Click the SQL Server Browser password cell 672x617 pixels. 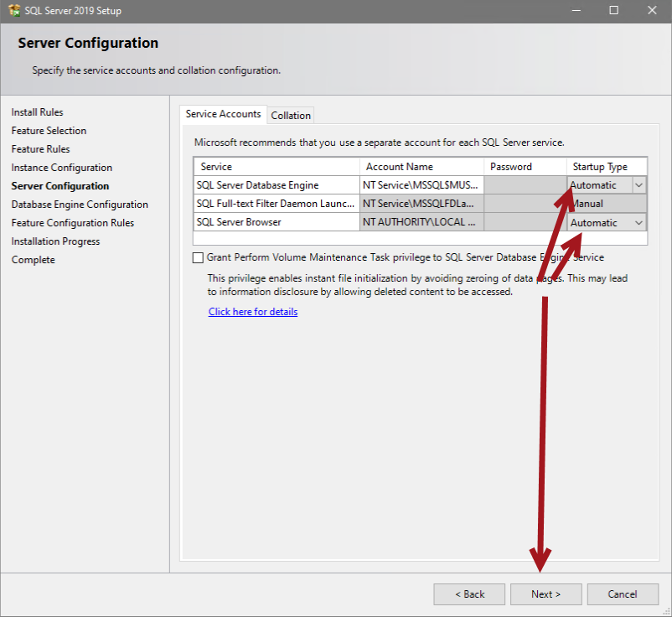coord(525,222)
